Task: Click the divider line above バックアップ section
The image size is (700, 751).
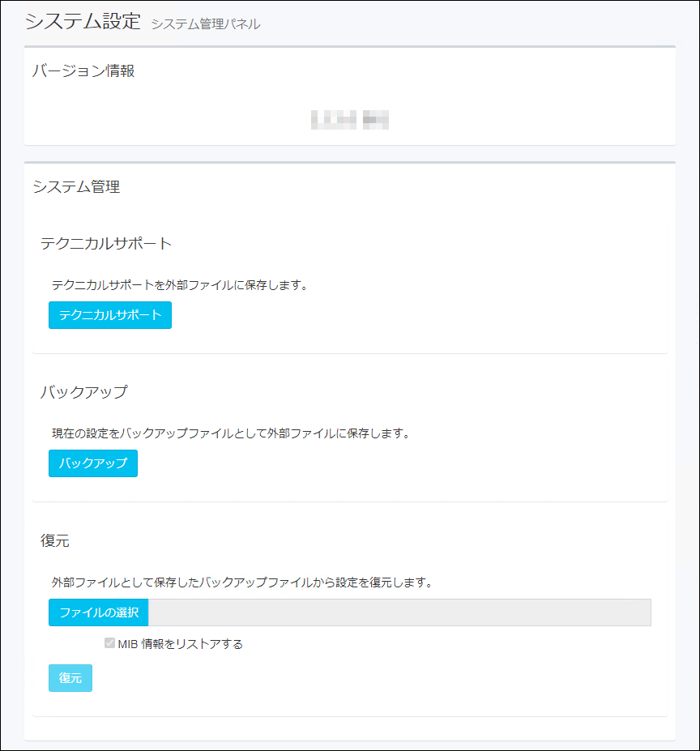Action: coord(349,353)
